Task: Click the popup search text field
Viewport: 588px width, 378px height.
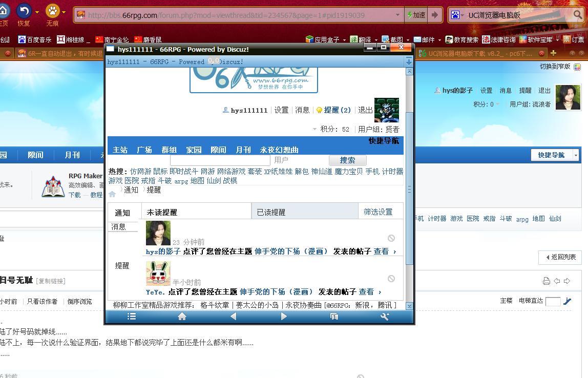Action: pyautogui.click(x=220, y=160)
